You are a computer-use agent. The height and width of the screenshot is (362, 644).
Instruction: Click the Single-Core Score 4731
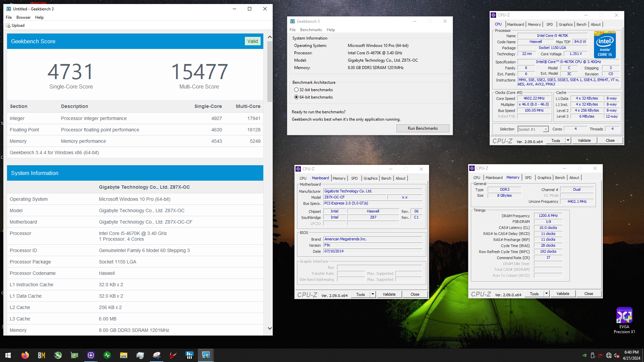71,72
